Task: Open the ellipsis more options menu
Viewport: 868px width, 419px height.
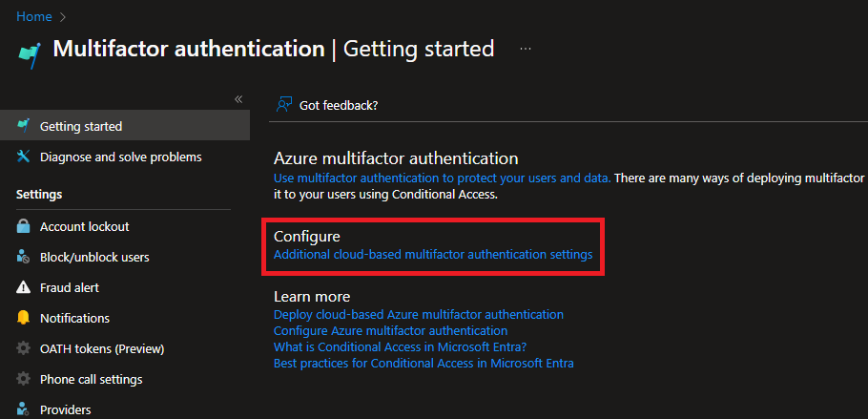Action: (x=526, y=49)
